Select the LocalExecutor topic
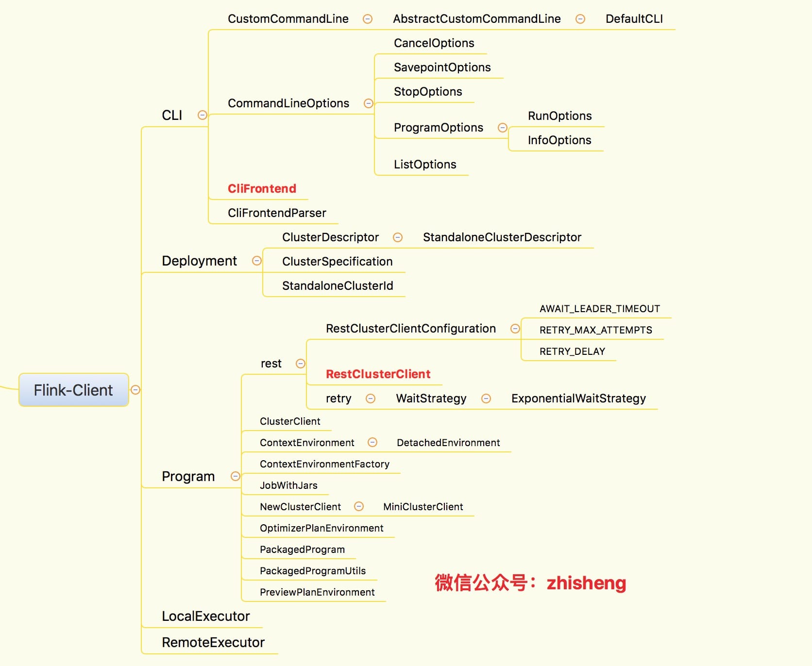Screen dimensions: 812x666 [x=205, y=616]
